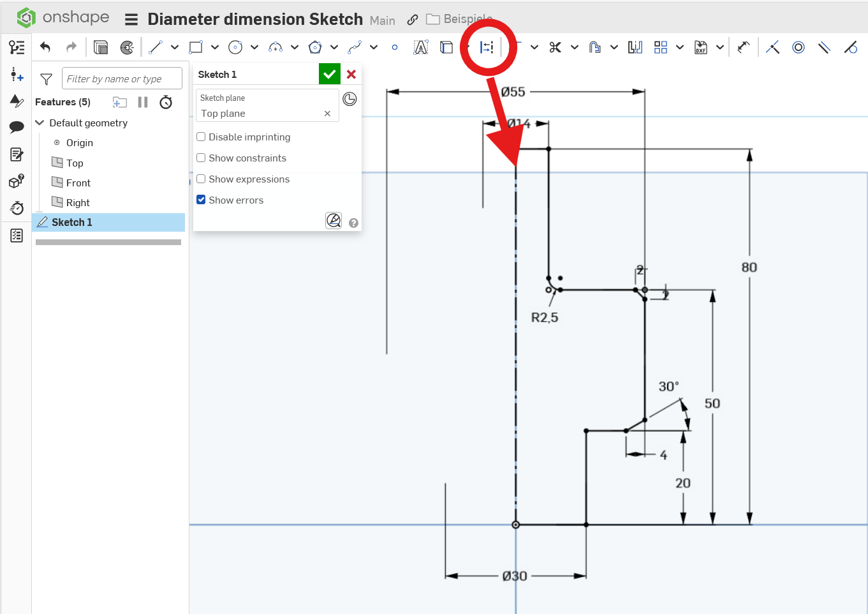Click the Redo arrow
This screenshot has width=868, height=614.
pyautogui.click(x=71, y=47)
